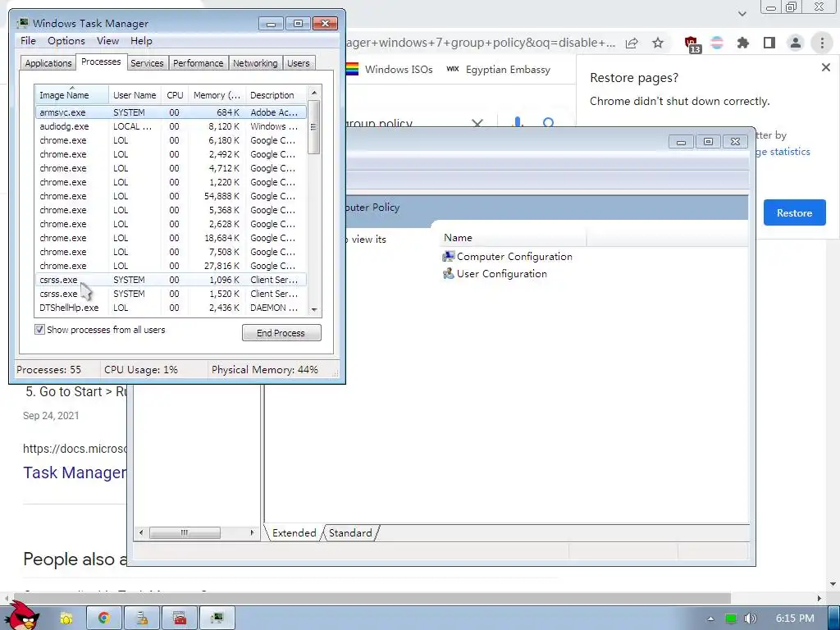The height and width of the screenshot is (630, 840).
Task: Open the folder icon on the taskbar
Action: (x=66, y=619)
